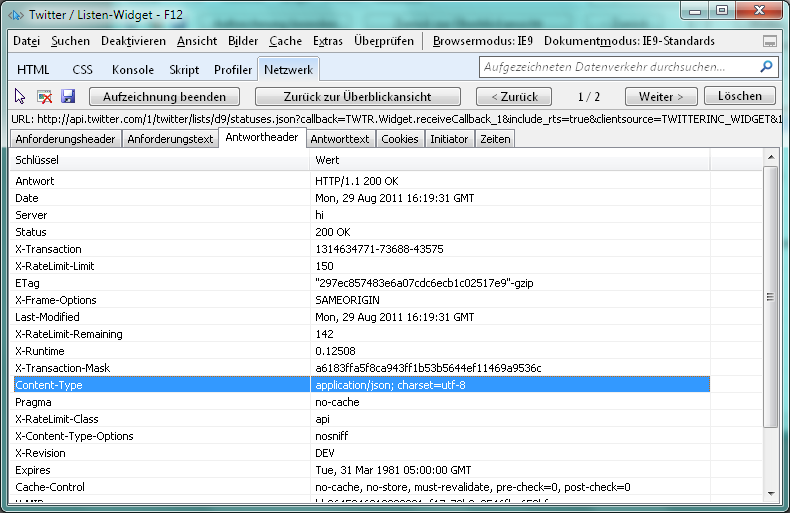Click Zurück zur Überblickansicht button
Image resolution: width=790 pixels, height=513 pixels.
(358, 96)
